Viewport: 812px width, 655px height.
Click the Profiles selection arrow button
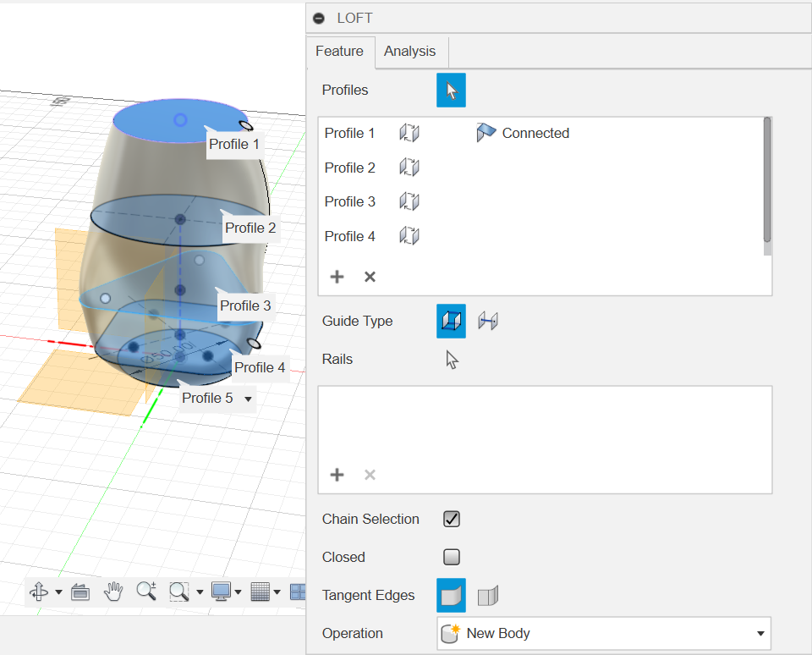[451, 90]
